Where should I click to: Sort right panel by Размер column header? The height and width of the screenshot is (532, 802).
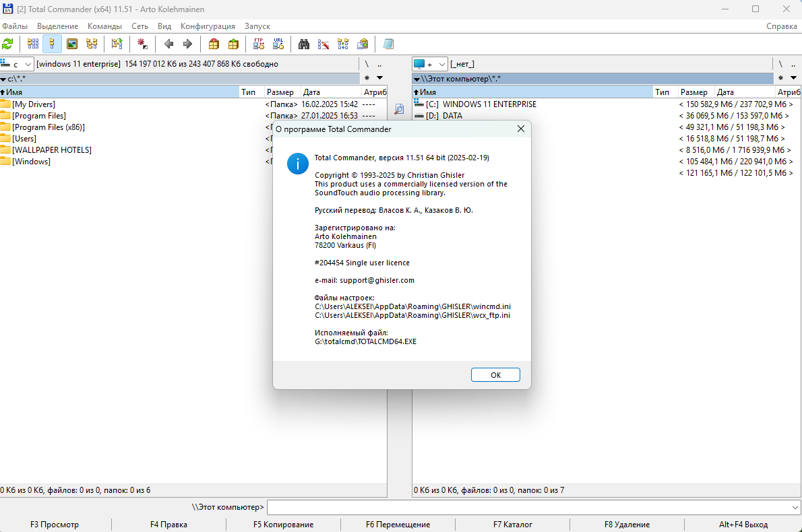click(696, 92)
